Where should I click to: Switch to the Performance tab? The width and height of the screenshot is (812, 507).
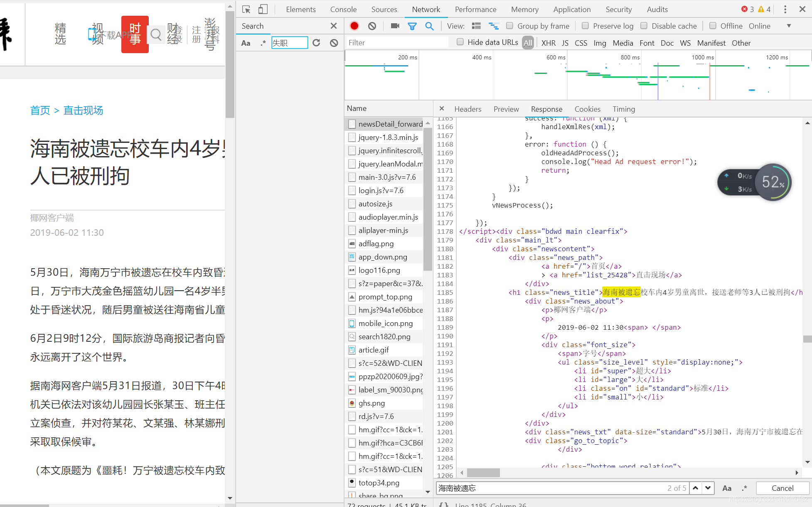[475, 9]
